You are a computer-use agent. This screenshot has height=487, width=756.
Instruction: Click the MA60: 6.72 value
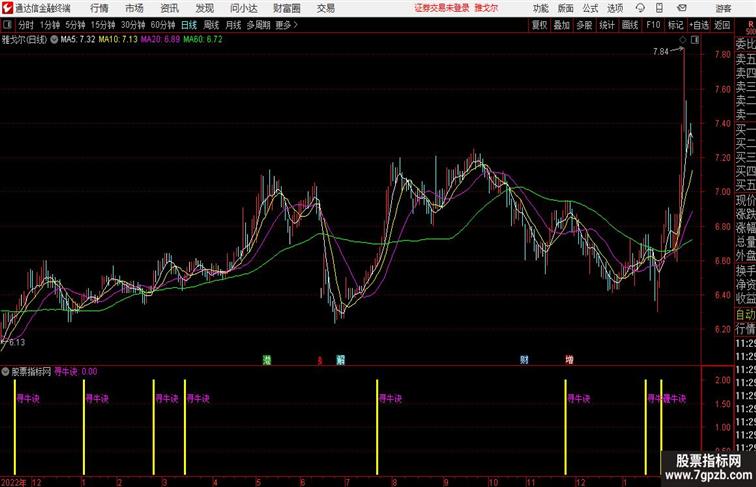(203, 40)
